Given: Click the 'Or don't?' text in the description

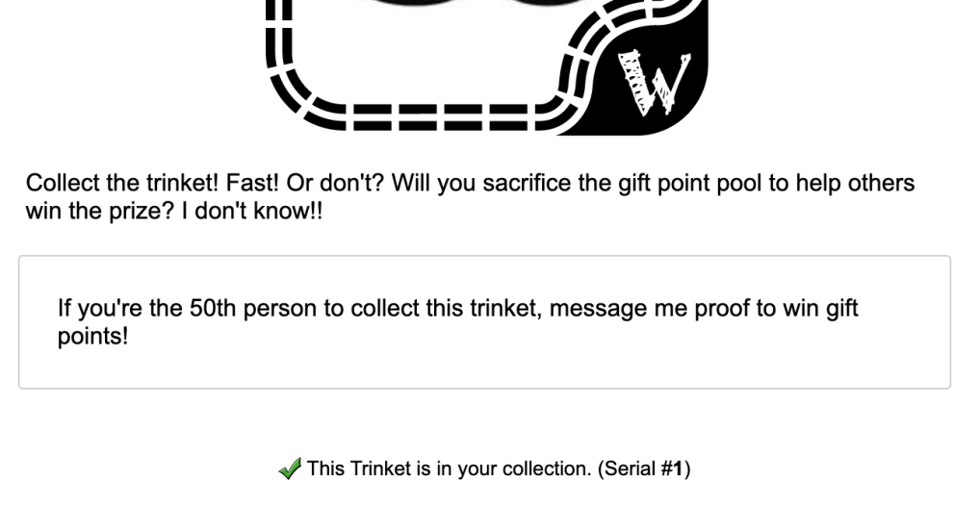Looking at the screenshot, I should tap(336, 183).
